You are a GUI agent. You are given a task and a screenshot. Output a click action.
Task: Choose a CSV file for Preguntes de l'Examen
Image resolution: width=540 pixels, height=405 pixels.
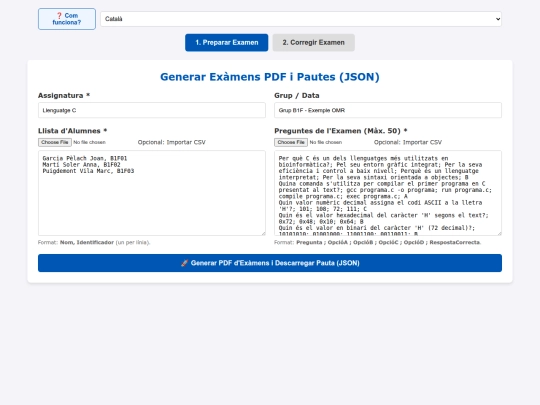[291, 142]
